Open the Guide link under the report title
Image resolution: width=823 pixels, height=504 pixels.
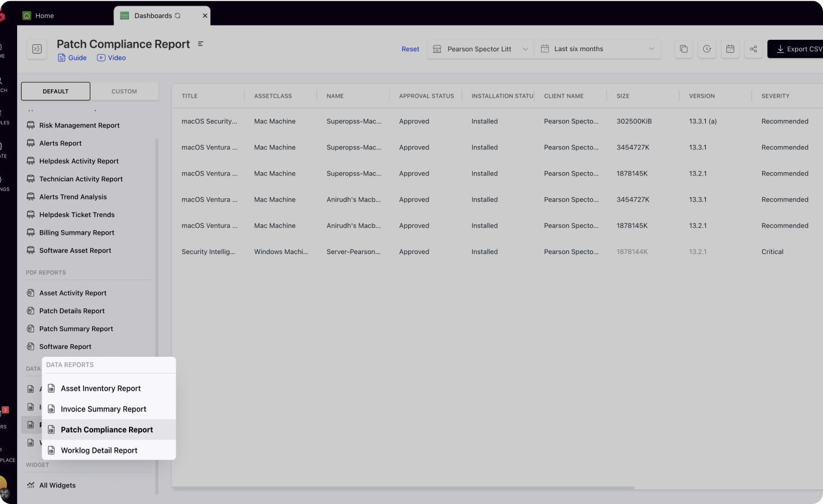click(x=72, y=57)
